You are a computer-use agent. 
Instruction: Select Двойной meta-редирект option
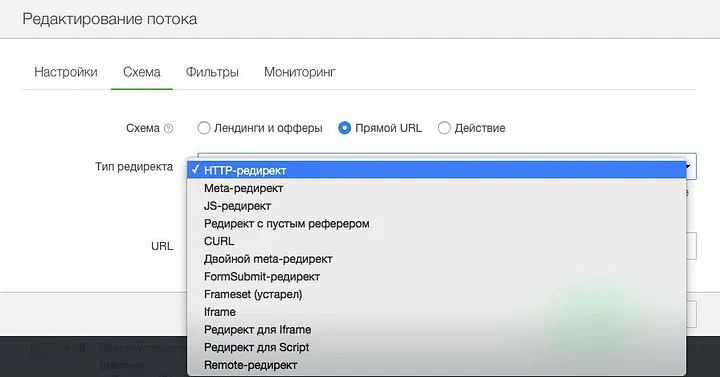(x=436, y=259)
